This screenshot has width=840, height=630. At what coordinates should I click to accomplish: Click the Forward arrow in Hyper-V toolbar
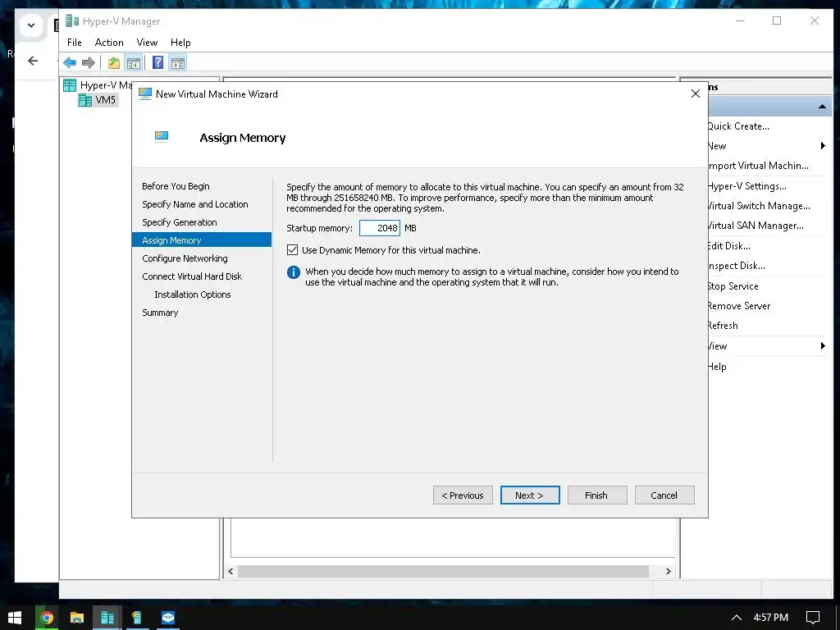[89, 62]
